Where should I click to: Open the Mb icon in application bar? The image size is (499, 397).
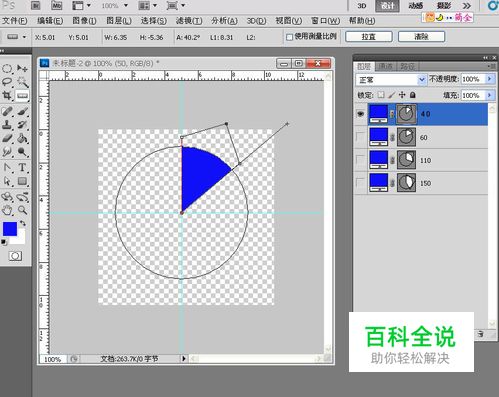pyautogui.click(x=57, y=5)
